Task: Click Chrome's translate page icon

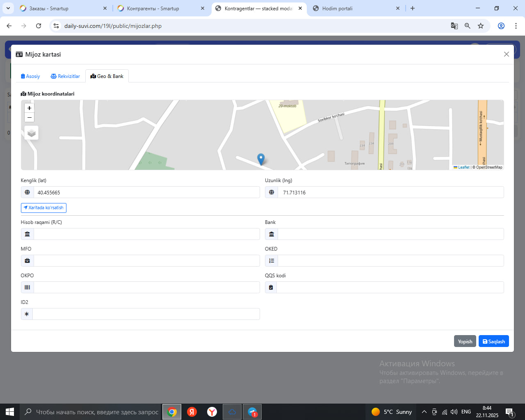Action: point(454,26)
